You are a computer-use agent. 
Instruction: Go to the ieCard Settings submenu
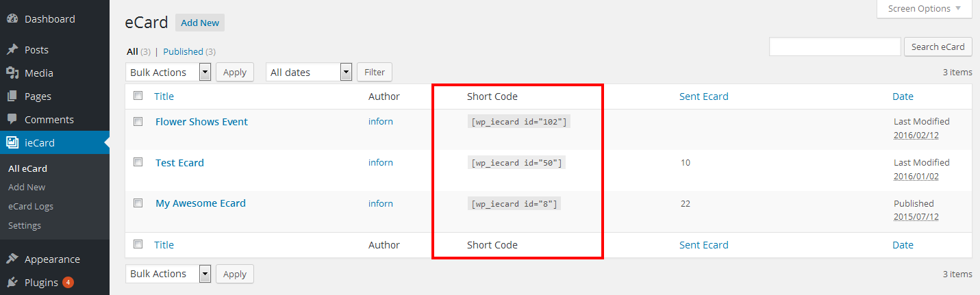pyautogui.click(x=25, y=225)
